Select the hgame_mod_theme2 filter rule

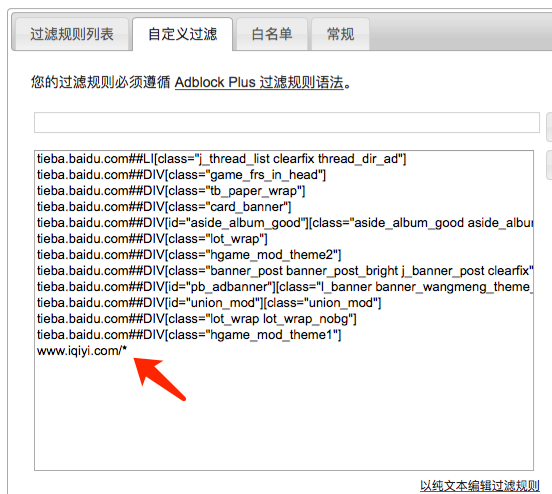click(189, 255)
